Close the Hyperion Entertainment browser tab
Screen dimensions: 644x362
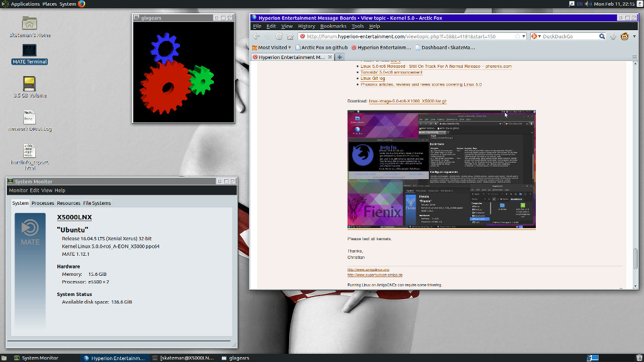(x=330, y=57)
